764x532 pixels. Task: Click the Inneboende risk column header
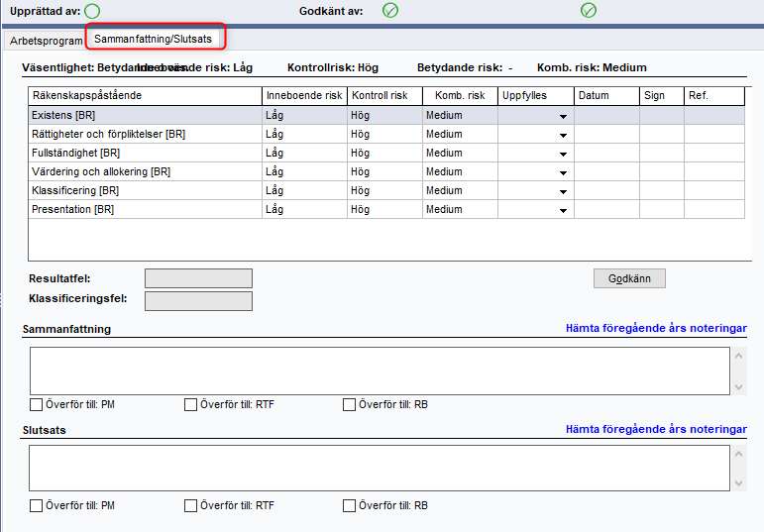[x=304, y=96]
